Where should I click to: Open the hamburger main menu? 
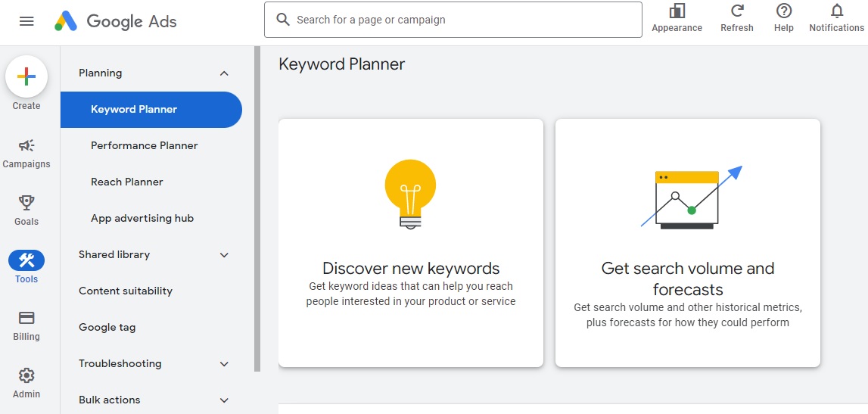(26, 21)
